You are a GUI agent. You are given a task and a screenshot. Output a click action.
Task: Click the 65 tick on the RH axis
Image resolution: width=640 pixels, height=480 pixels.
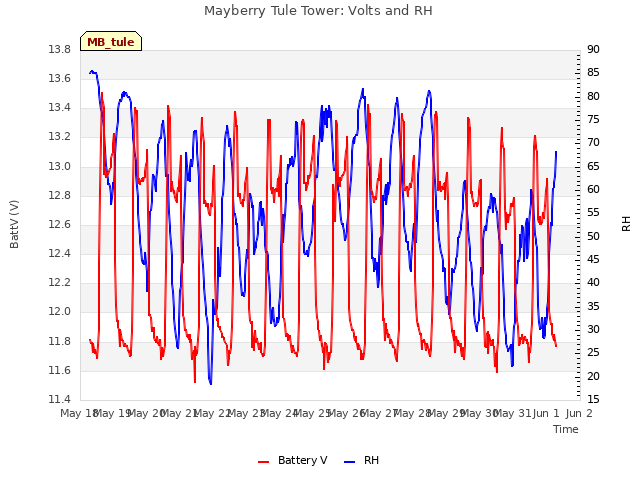click(593, 167)
